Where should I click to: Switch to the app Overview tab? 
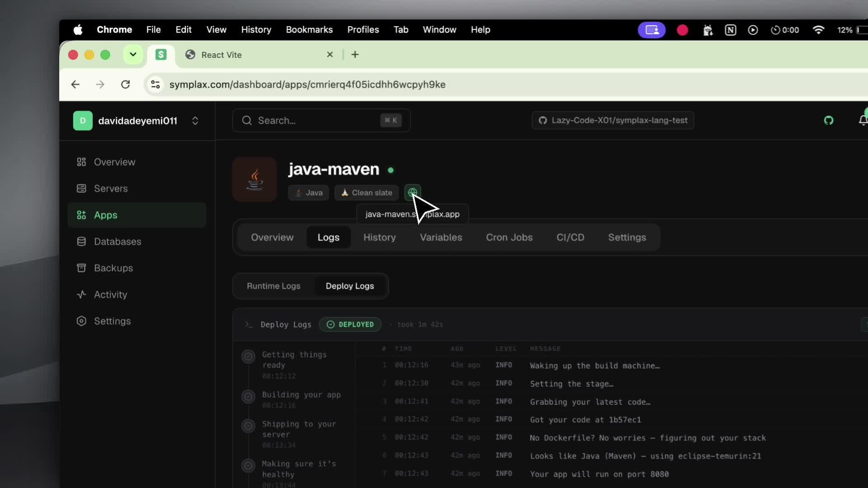pos(272,238)
